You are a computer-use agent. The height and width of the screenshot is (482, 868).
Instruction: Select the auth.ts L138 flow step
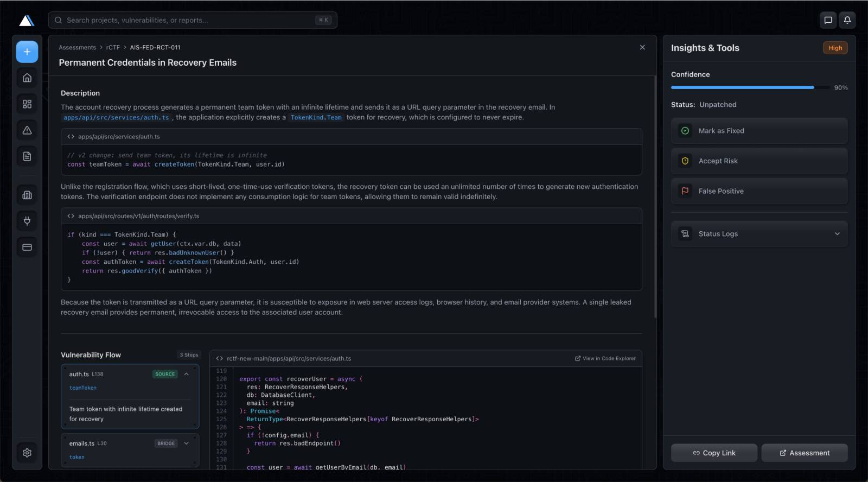(x=130, y=396)
